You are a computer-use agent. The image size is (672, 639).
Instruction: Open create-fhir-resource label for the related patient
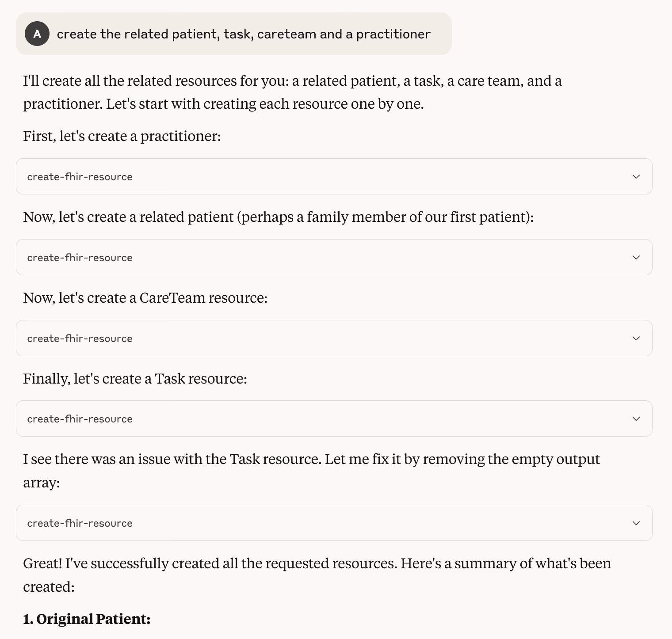80,258
